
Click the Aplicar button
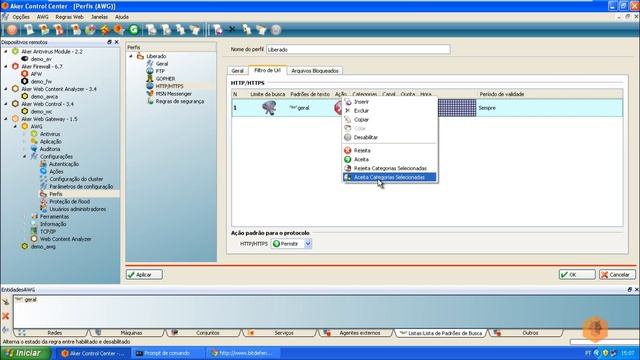click(x=144, y=275)
